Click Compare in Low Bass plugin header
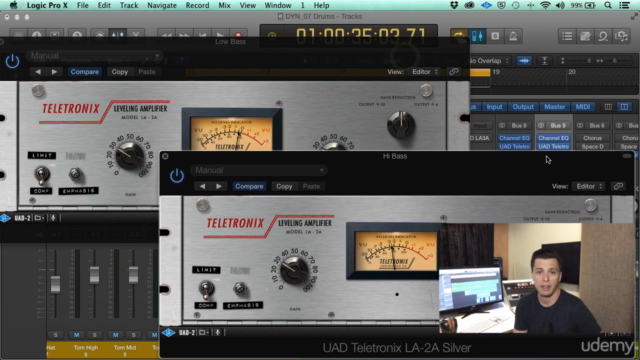The image size is (640, 360). [84, 72]
